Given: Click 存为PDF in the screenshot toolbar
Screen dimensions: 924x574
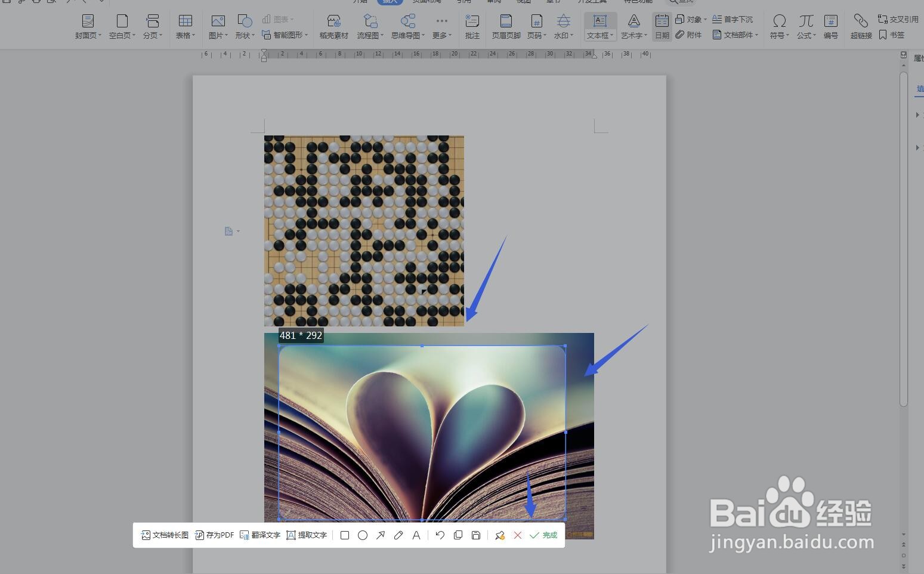Looking at the screenshot, I should (x=214, y=535).
